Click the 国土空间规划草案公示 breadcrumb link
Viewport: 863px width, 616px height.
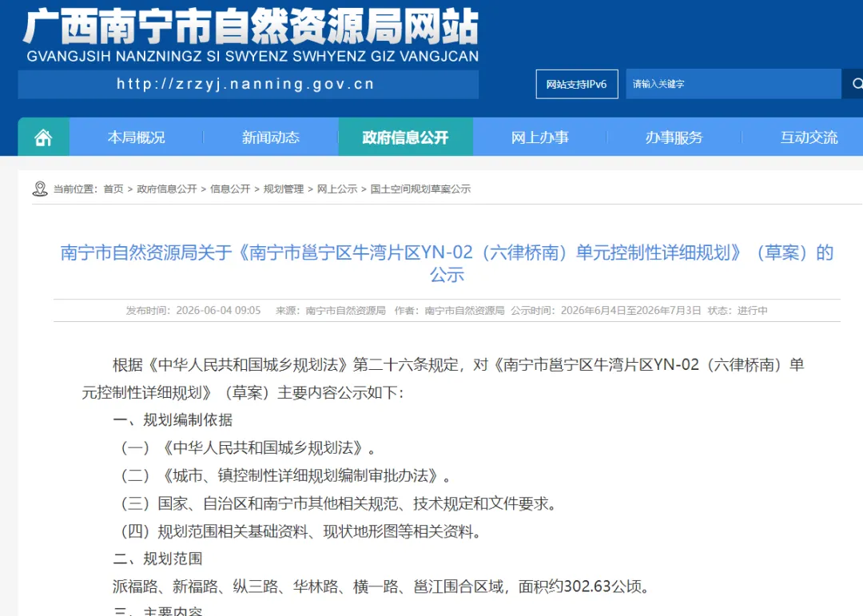(x=420, y=189)
